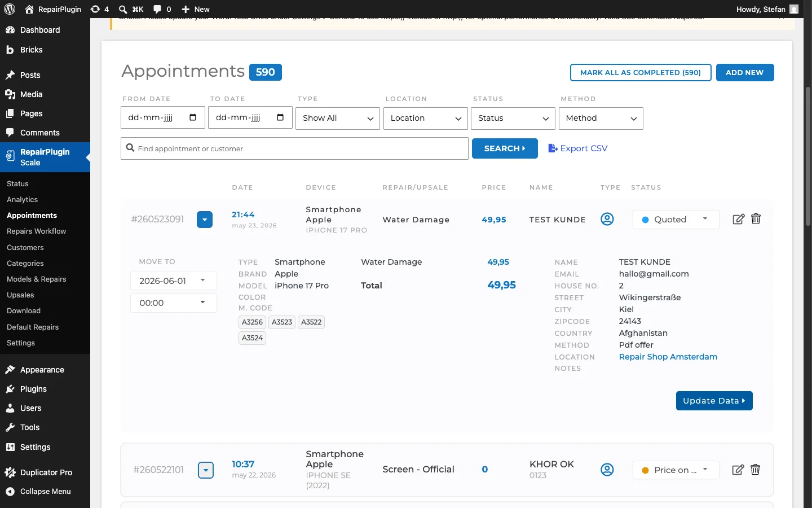Click appointment number #260522101

(158, 470)
